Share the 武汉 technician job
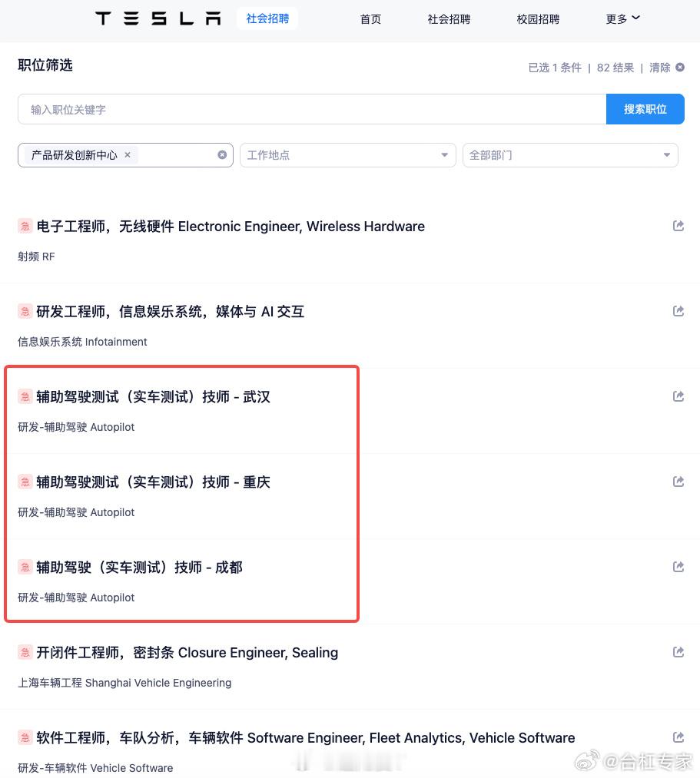 pos(678,396)
